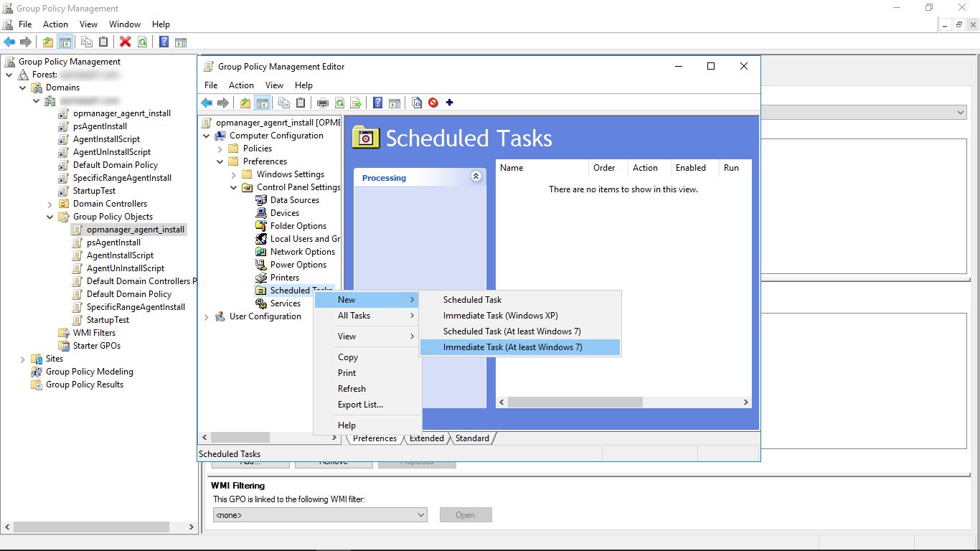Click the Refresh icon in the editor toolbar
The height and width of the screenshot is (551, 980).
point(339,102)
